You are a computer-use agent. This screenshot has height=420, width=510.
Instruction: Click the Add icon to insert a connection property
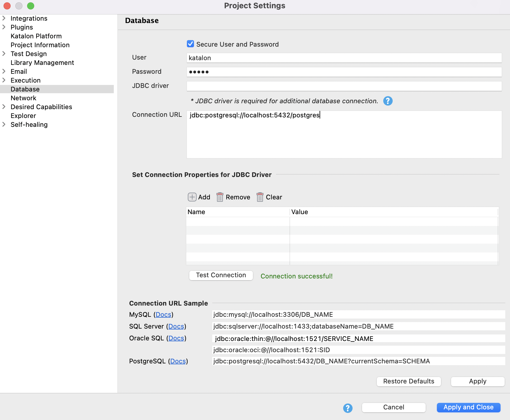pyautogui.click(x=192, y=197)
